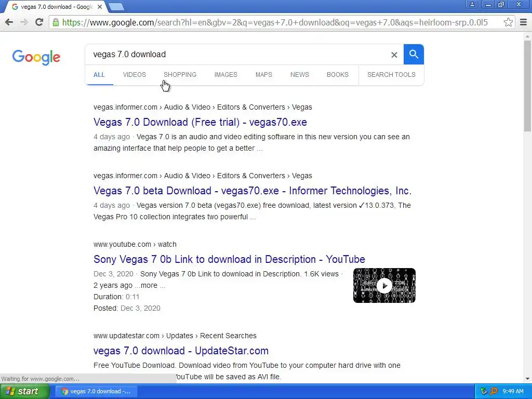The image size is (532, 399).
Task: Select Chrome taskbar button vegas 7.0 download
Action: click(96, 391)
